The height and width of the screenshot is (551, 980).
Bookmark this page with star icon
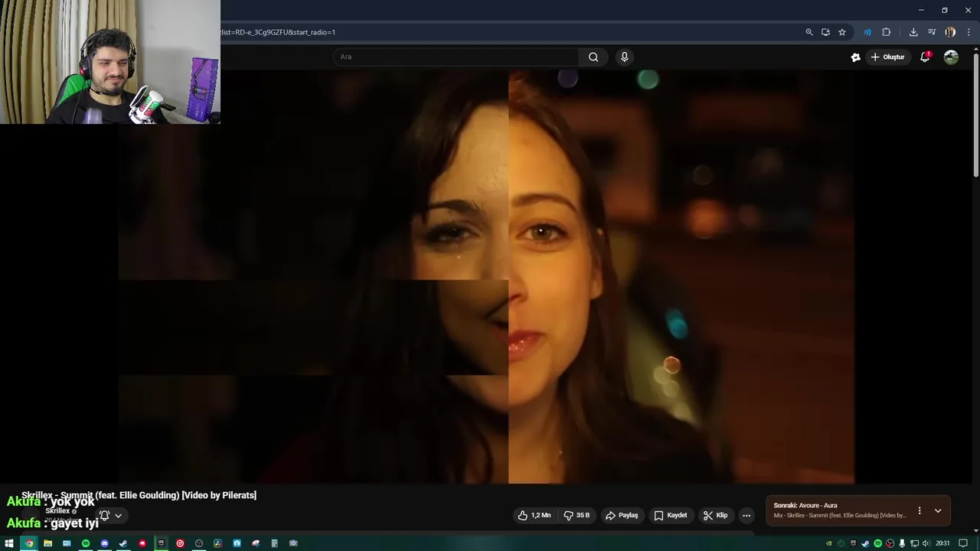point(842,32)
